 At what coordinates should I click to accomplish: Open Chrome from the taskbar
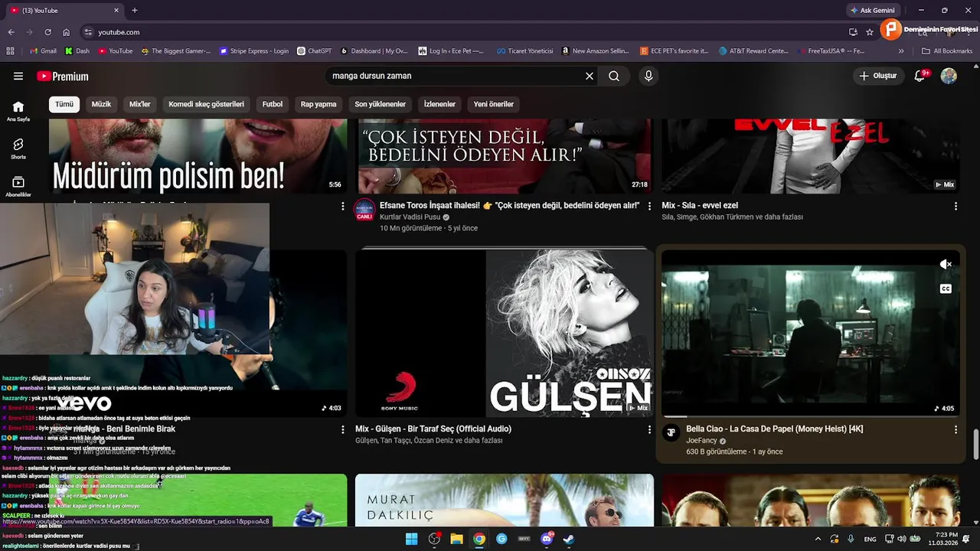(x=479, y=539)
